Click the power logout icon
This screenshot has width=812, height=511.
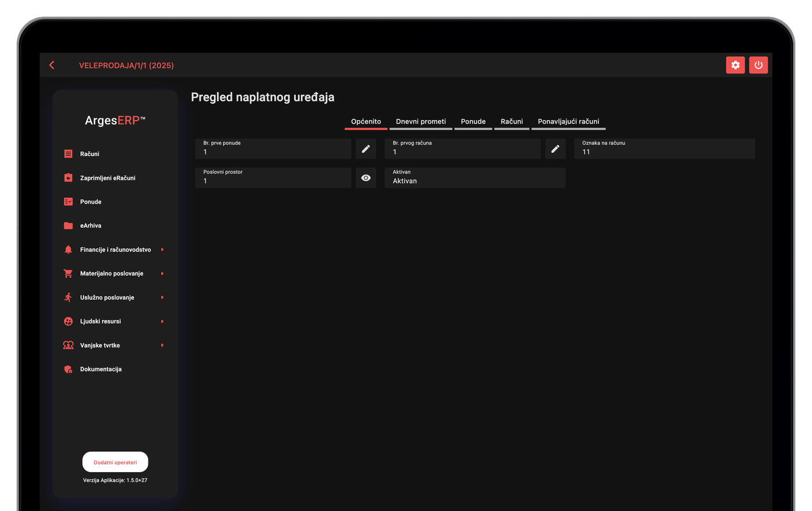(758, 65)
